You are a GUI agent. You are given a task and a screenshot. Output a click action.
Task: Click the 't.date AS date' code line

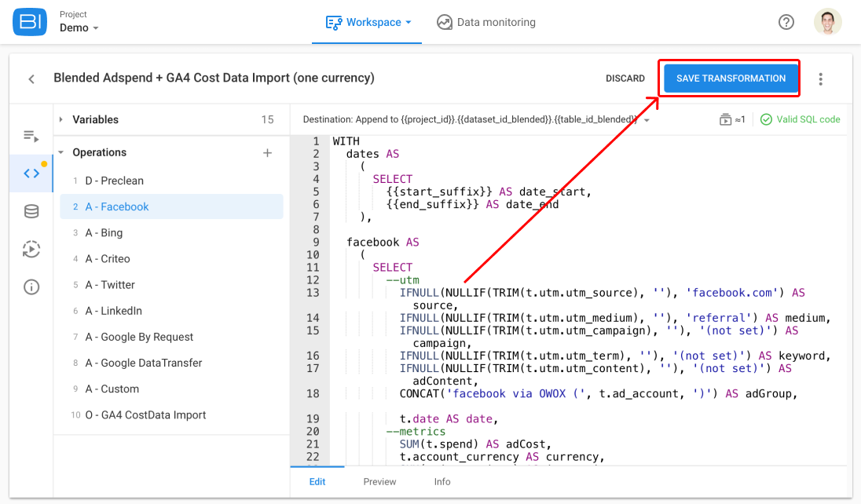pyautogui.click(x=449, y=419)
